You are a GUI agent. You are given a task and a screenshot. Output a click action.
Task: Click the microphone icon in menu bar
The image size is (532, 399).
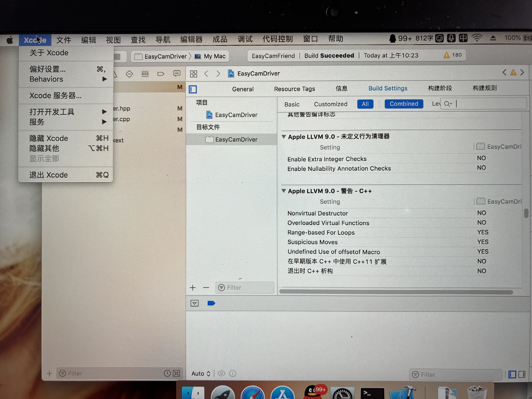pos(451,38)
